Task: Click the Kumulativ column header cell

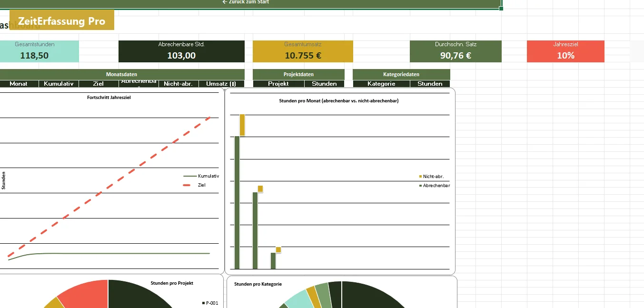Action: [x=59, y=84]
